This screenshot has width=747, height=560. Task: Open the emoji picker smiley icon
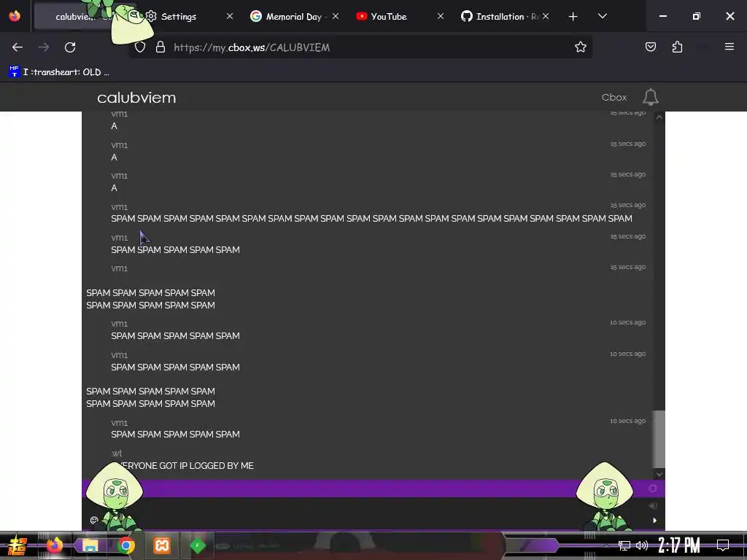click(x=94, y=520)
